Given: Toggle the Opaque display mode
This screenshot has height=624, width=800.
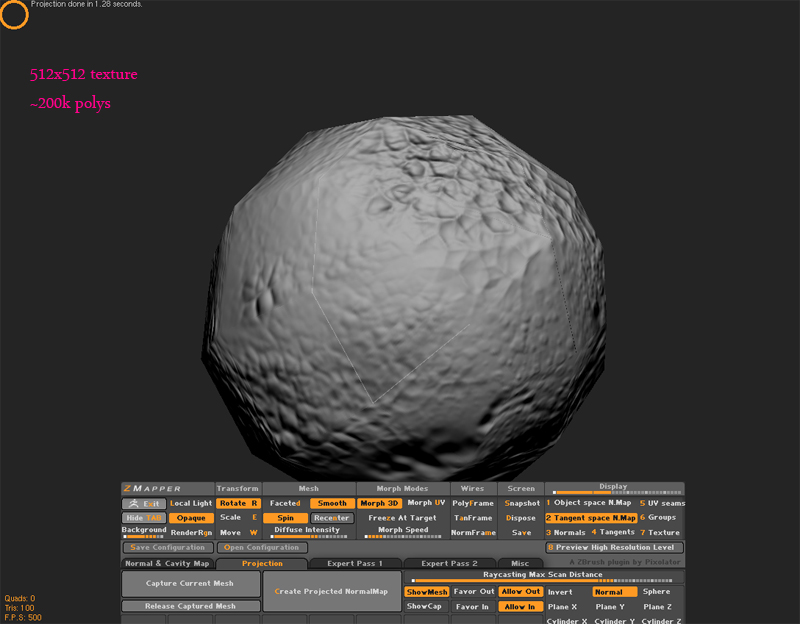Looking at the screenshot, I should (x=189, y=518).
